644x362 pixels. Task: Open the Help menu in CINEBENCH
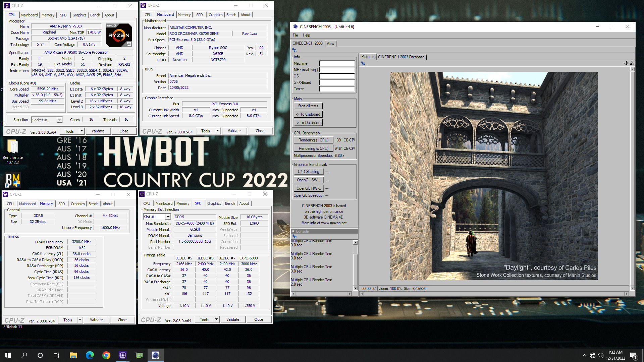pyautogui.click(x=306, y=35)
